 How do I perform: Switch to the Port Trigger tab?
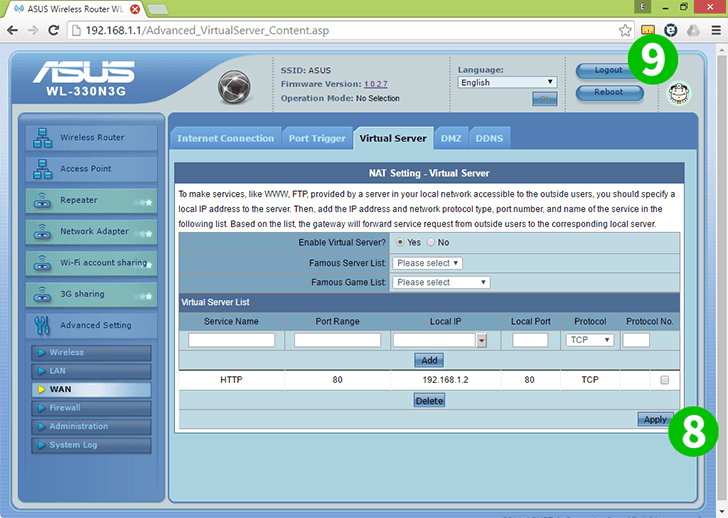point(317,138)
